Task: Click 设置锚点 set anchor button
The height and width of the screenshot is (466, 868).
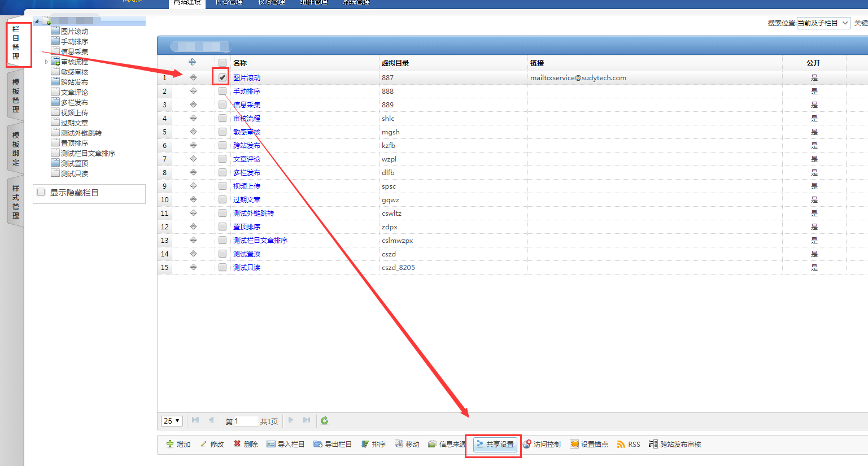Action: 589,445
